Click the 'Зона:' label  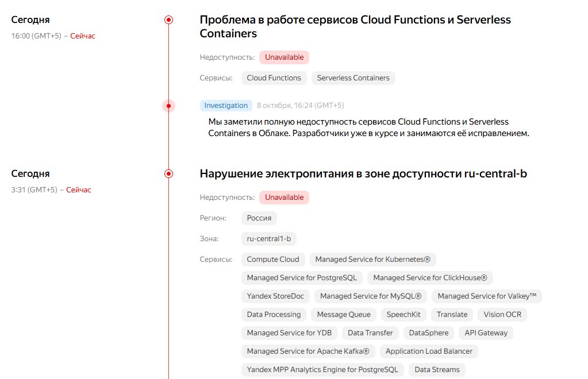tap(209, 238)
